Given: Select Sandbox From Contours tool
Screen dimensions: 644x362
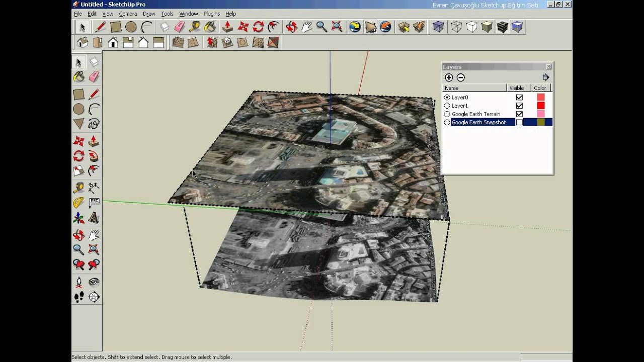Looking at the screenshot, I should click(178, 43).
